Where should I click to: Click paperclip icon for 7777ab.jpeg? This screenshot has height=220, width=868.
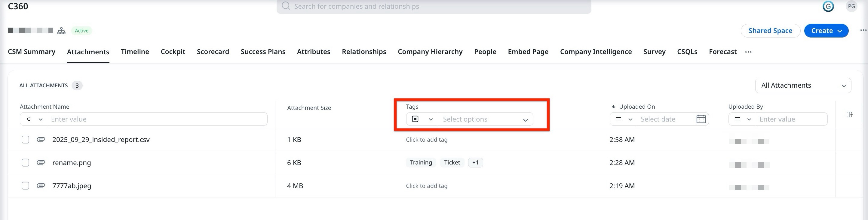(x=41, y=186)
